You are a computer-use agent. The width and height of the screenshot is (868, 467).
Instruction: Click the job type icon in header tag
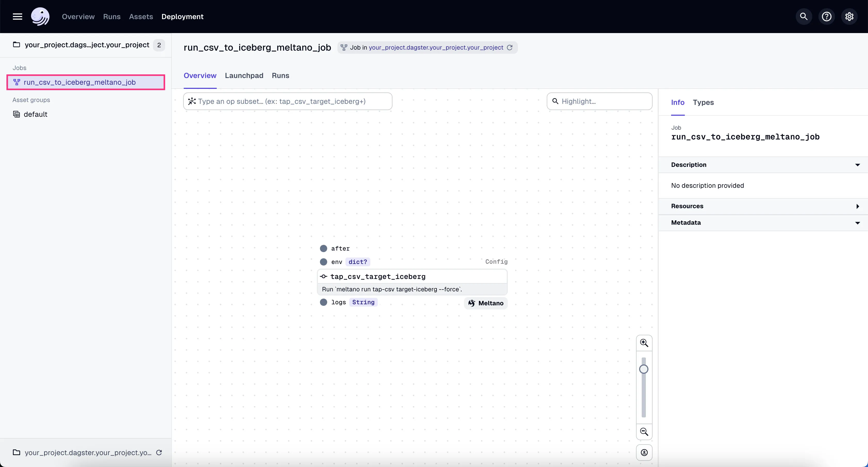pos(344,48)
